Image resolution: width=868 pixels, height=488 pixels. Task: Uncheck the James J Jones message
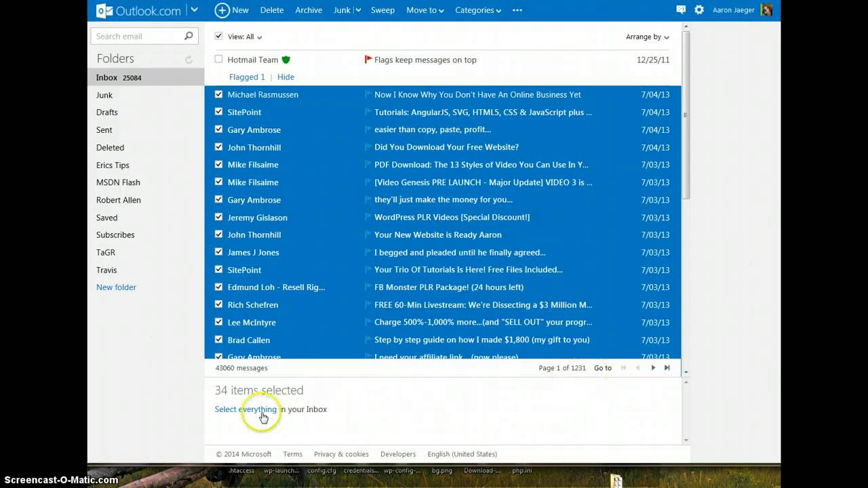tap(218, 252)
